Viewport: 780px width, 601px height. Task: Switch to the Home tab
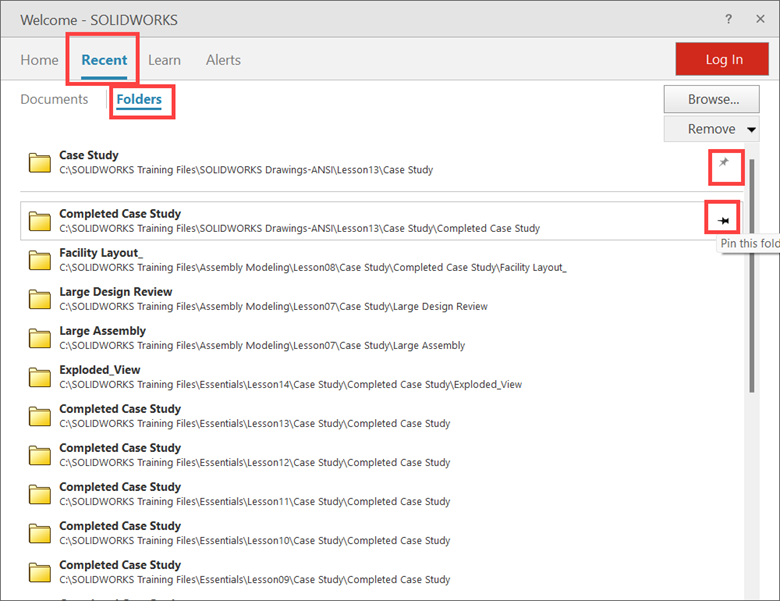click(x=39, y=60)
